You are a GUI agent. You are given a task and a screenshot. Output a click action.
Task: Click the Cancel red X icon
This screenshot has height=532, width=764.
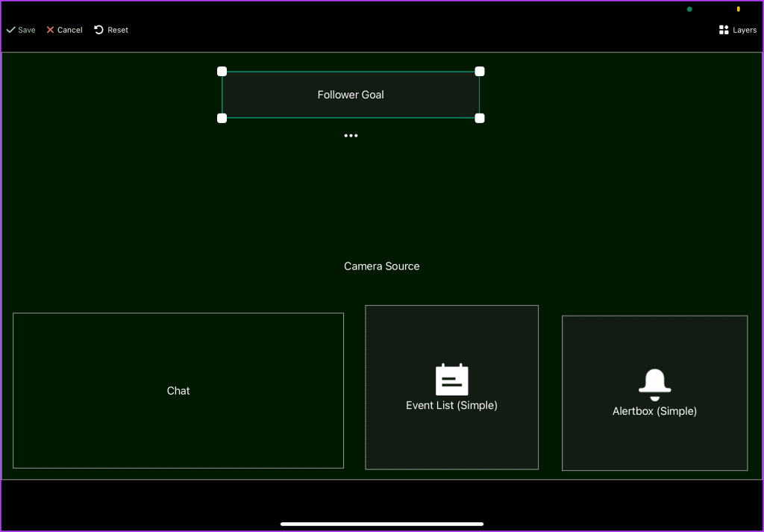pyautogui.click(x=50, y=30)
